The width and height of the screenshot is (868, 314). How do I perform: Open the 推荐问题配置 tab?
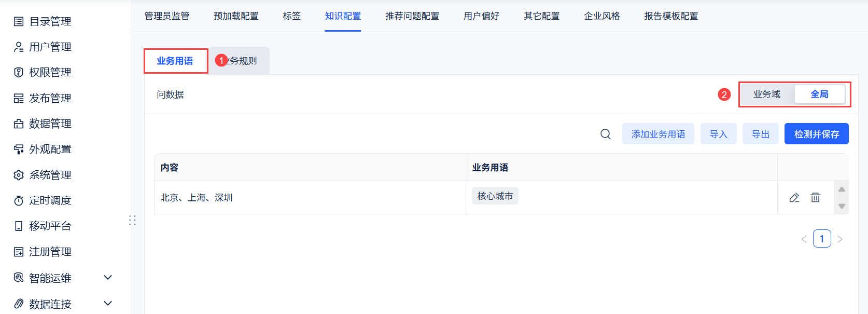412,16
